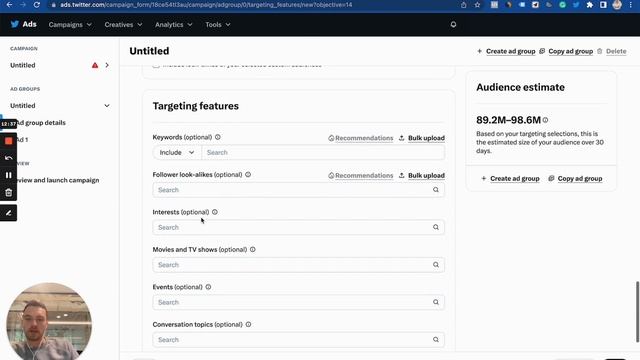Click the browser back arrow
The height and width of the screenshot is (360, 640).
tap(9, 4)
